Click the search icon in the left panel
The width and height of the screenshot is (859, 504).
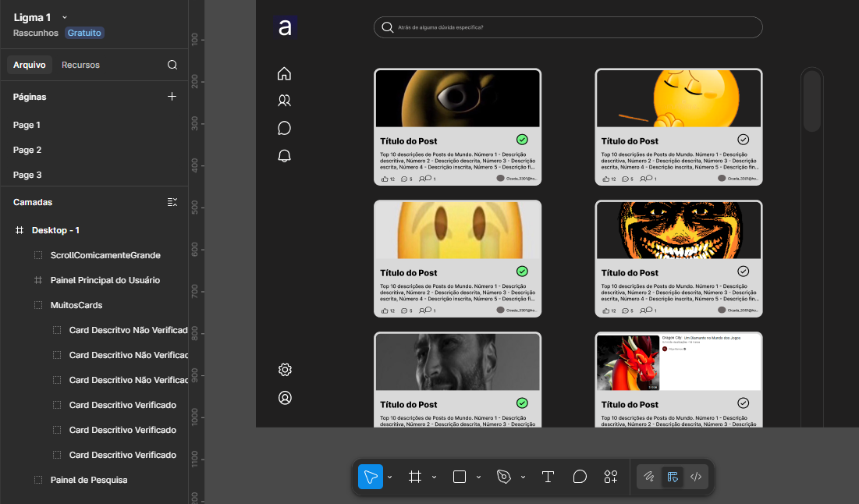click(x=172, y=65)
